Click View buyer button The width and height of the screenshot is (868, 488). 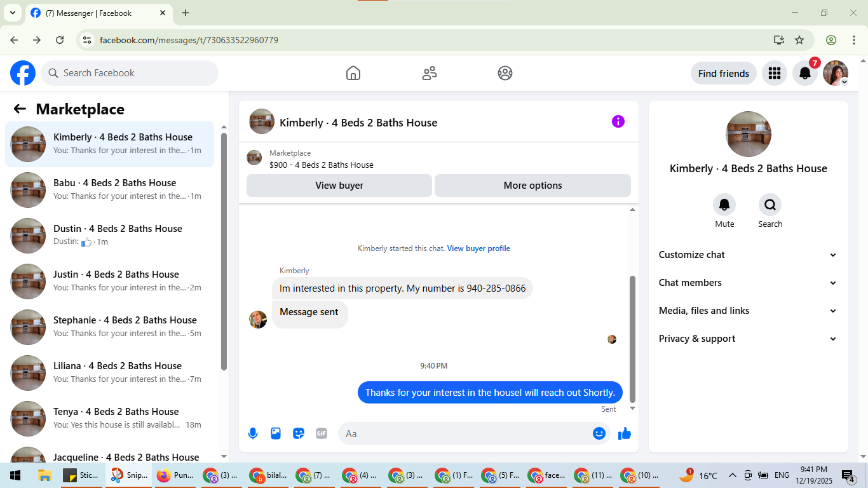[339, 186]
